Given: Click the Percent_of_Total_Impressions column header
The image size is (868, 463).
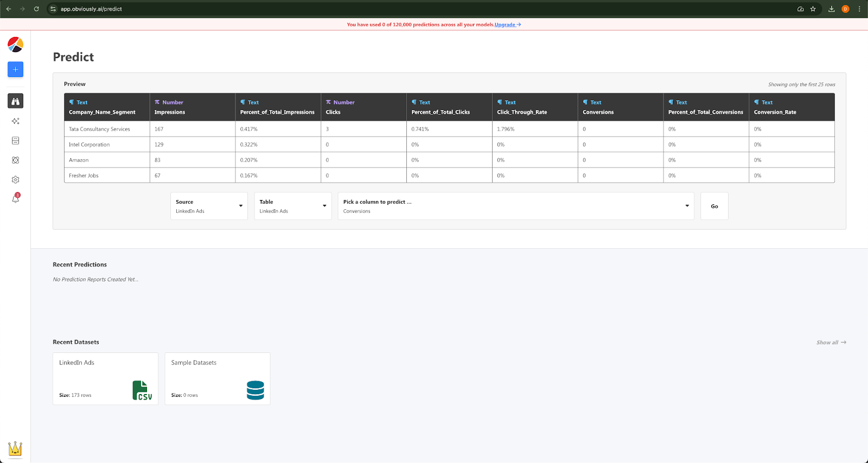Looking at the screenshot, I should click(x=278, y=107).
